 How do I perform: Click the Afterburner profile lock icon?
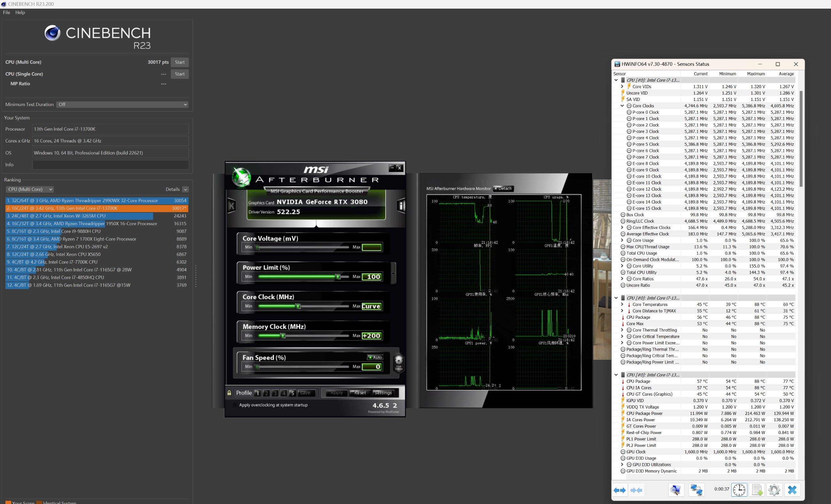point(229,393)
